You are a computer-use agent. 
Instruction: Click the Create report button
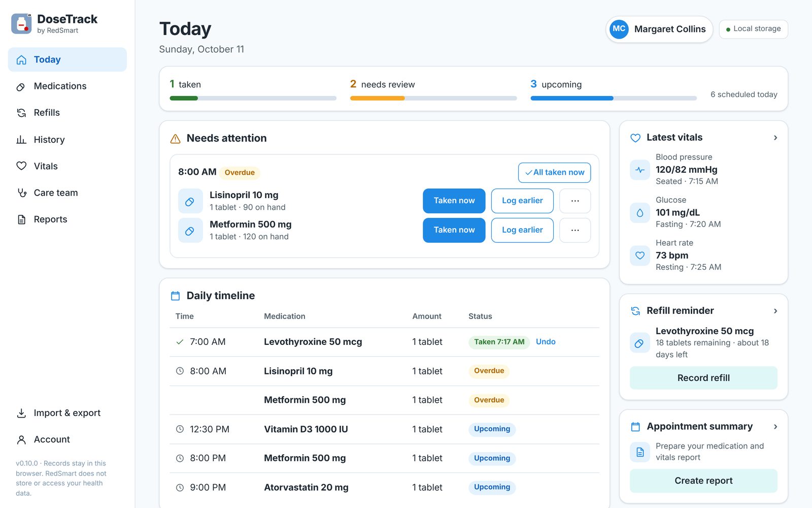(703, 481)
